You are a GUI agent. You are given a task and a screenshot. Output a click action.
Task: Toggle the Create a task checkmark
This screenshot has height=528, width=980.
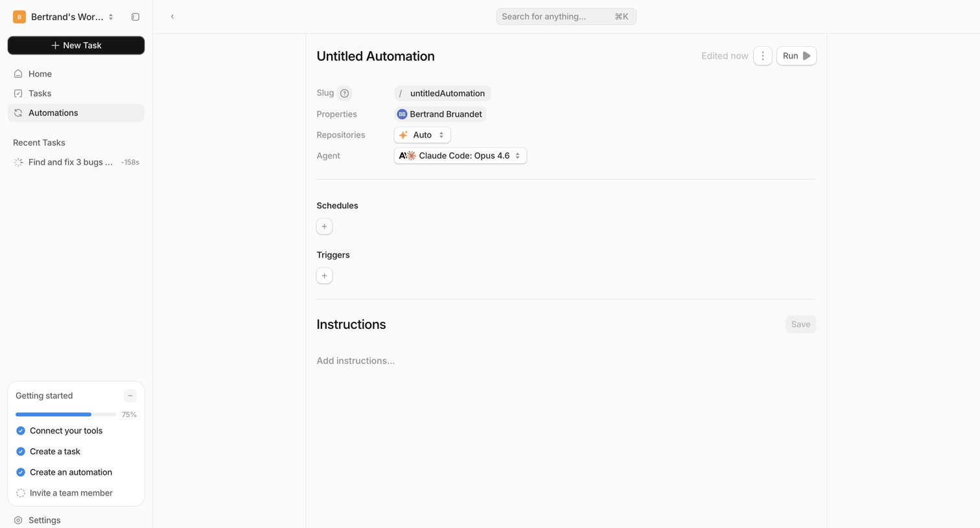[x=21, y=451]
